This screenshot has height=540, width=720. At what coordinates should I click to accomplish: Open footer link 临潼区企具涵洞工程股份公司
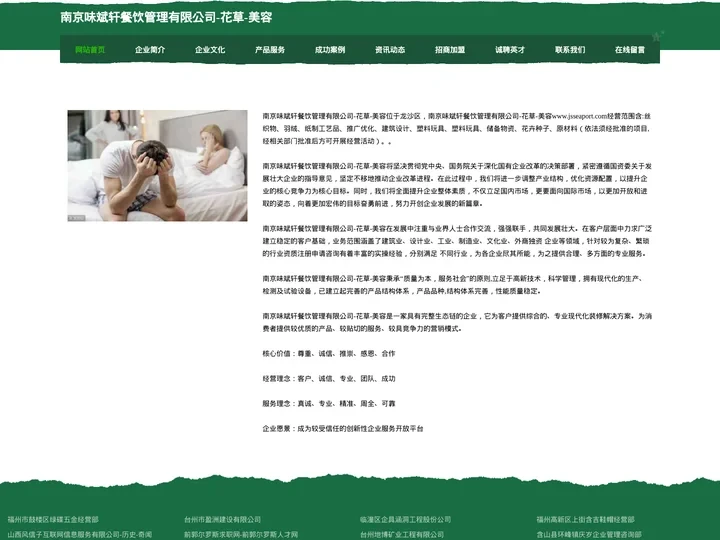pos(405,519)
